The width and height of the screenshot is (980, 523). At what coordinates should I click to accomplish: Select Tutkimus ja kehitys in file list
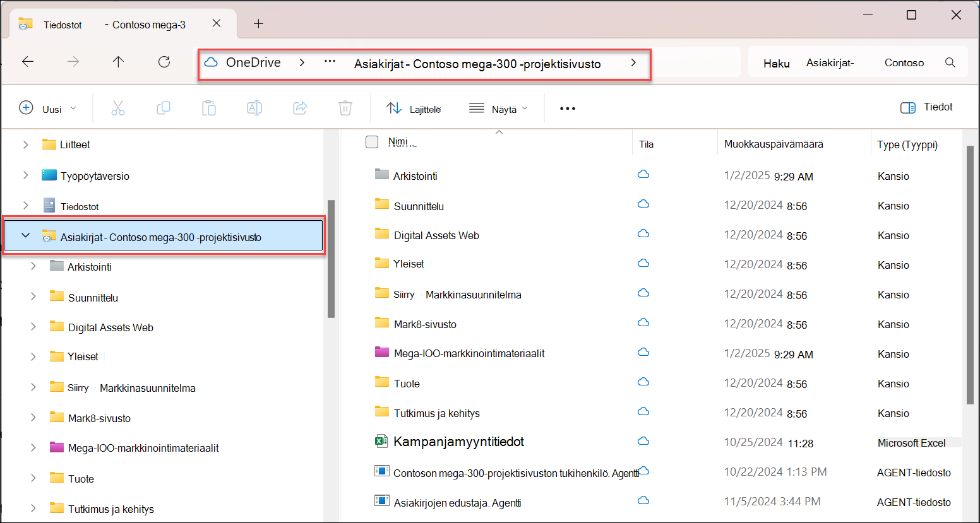tap(437, 413)
